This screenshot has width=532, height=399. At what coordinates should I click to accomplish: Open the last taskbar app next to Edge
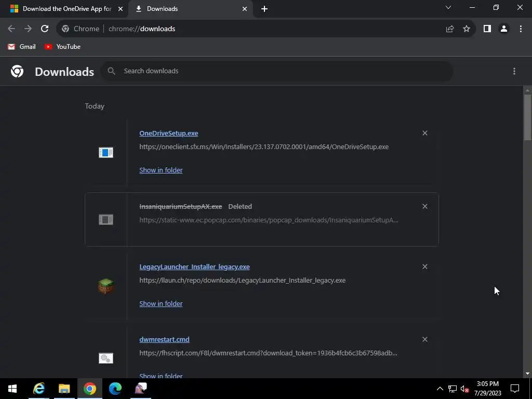[141, 389]
